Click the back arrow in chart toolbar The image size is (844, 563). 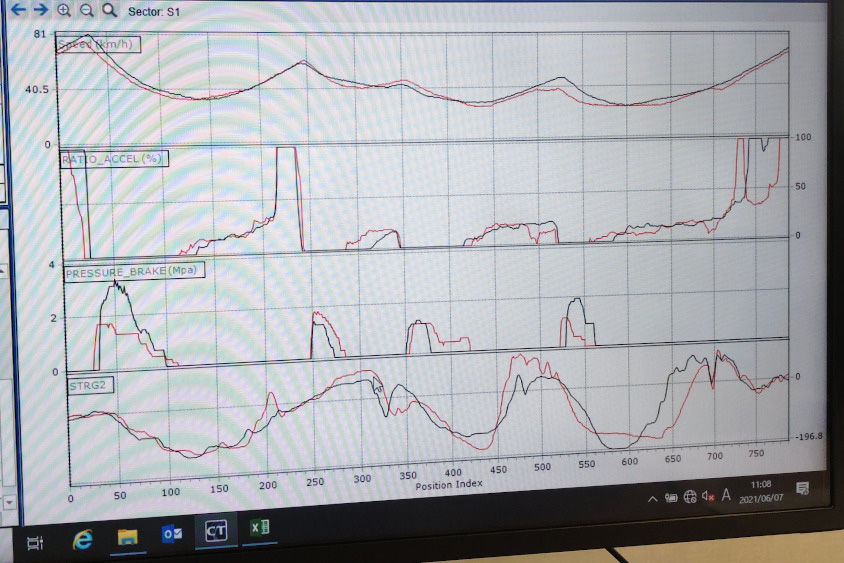point(17,9)
